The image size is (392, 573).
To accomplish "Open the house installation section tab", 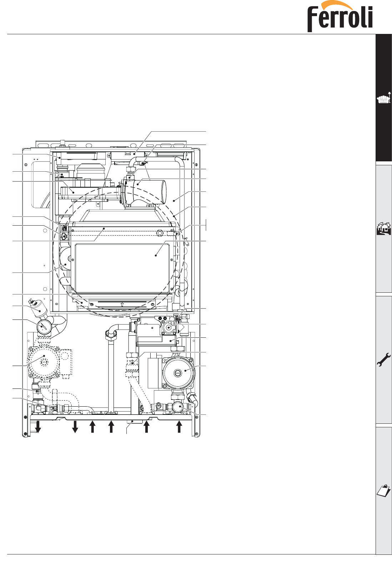I will pos(383,228).
